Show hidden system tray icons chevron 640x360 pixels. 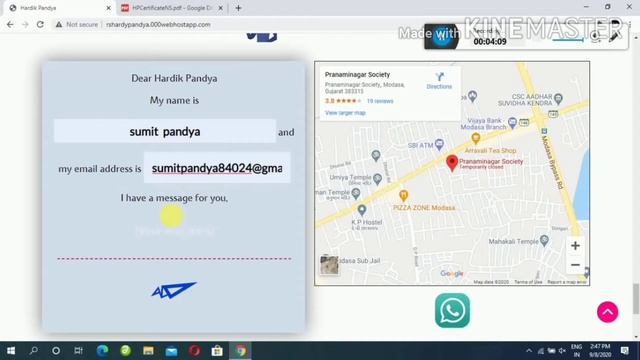click(529, 351)
